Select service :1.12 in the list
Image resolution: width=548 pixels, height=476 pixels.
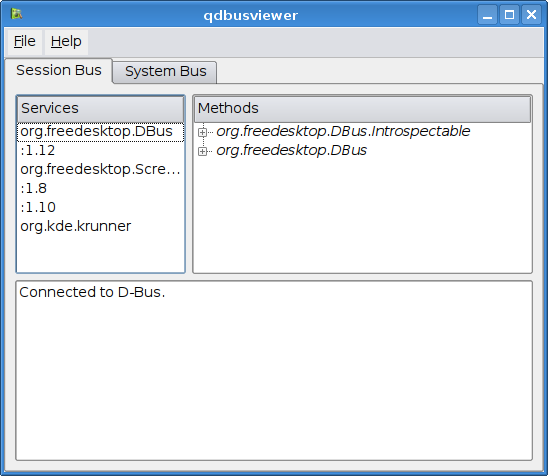coord(100,151)
